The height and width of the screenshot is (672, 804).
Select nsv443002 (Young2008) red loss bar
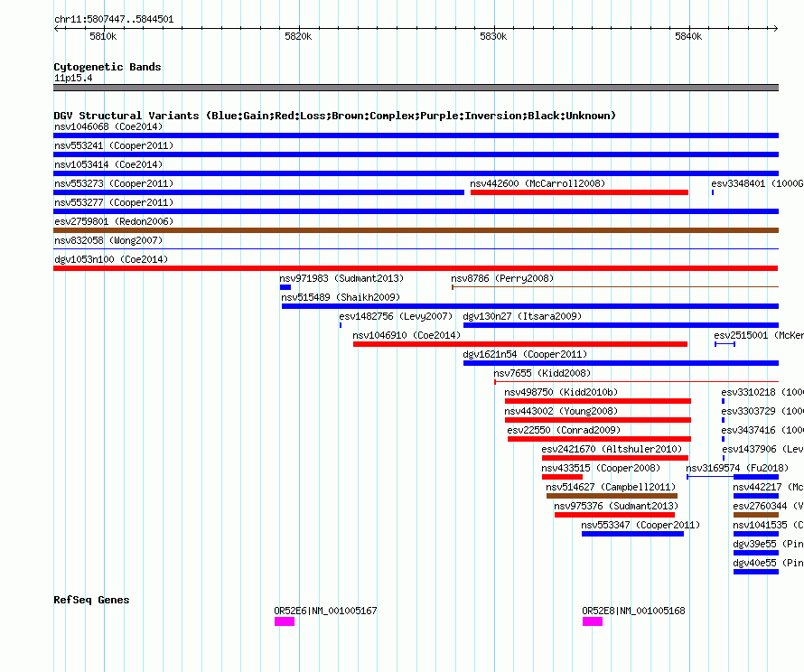(598, 420)
